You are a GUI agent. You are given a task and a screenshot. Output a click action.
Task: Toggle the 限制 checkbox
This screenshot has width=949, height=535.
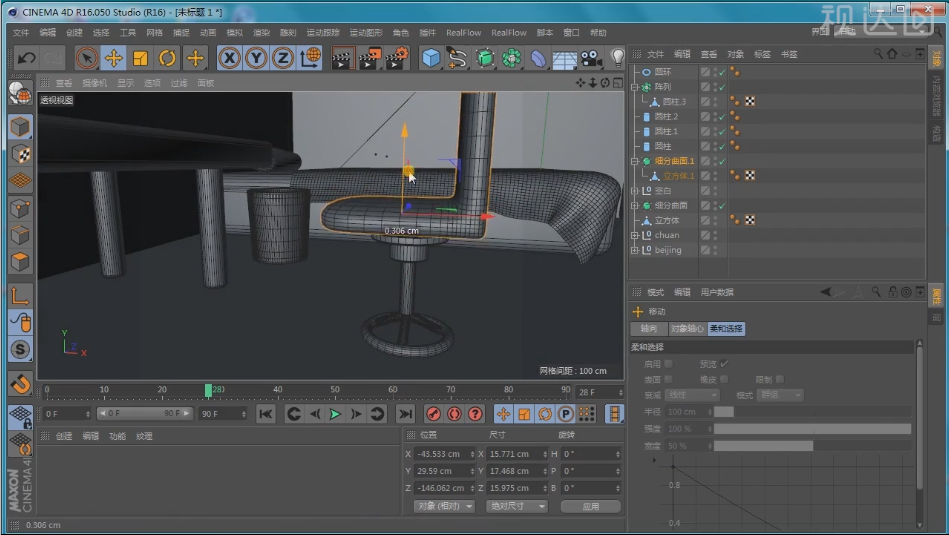coord(780,379)
